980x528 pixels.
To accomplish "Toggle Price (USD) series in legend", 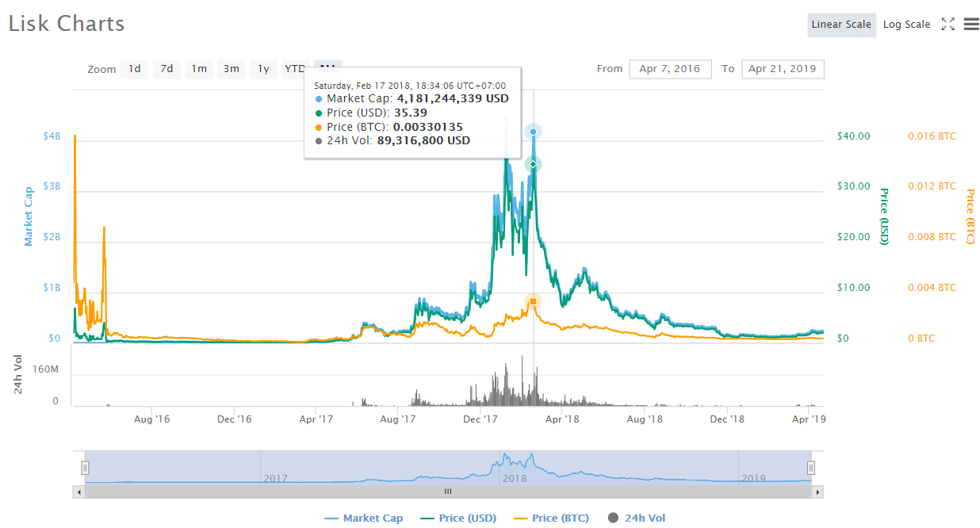I will pos(458,518).
